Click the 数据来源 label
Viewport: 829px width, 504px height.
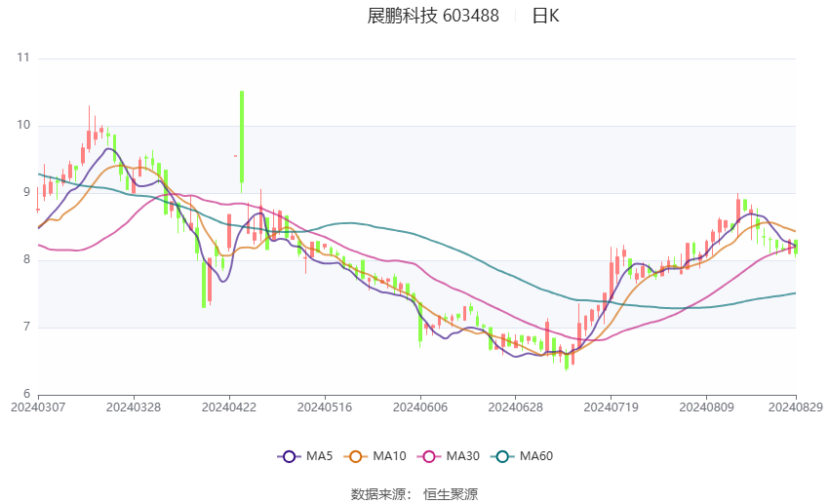[378, 494]
